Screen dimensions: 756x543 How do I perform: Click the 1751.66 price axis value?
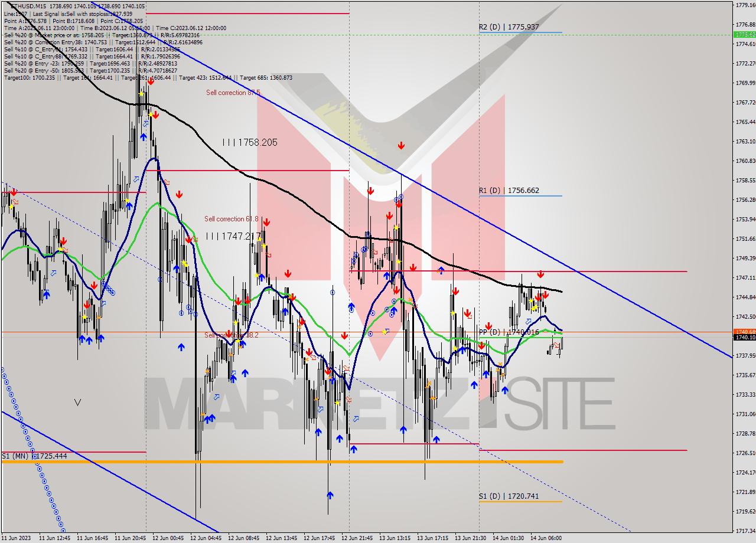tap(745, 238)
